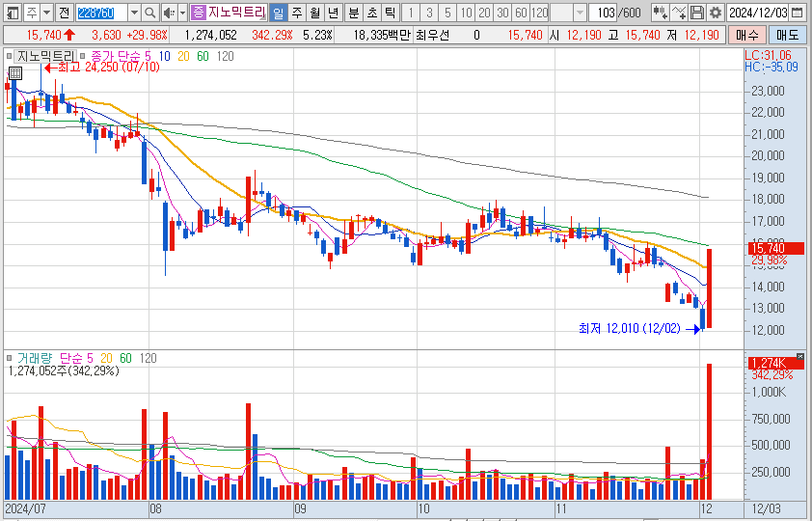Open the calendar date picker icon
Image resolution: width=812 pixels, height=521 pixels.
coord(798,12)
